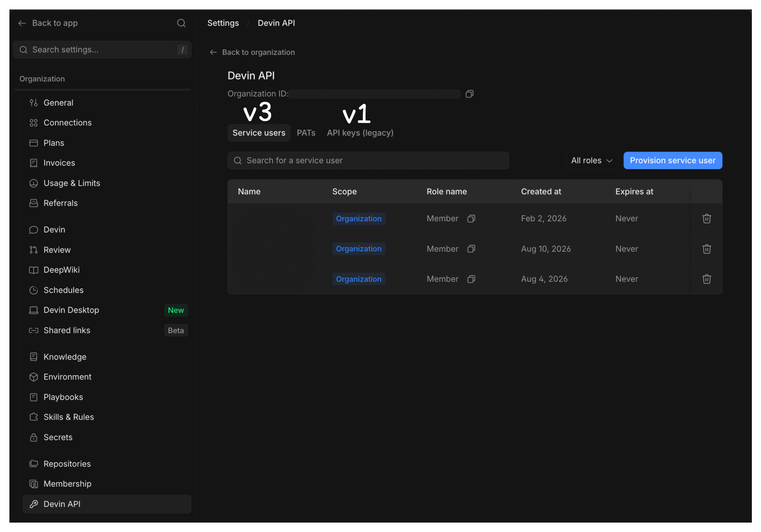Image resolution: width=761 pixels, height=532 pixels.
Task: Click the Organization scope badge for Aug 10, 2026
Action: tap(359, 249)
